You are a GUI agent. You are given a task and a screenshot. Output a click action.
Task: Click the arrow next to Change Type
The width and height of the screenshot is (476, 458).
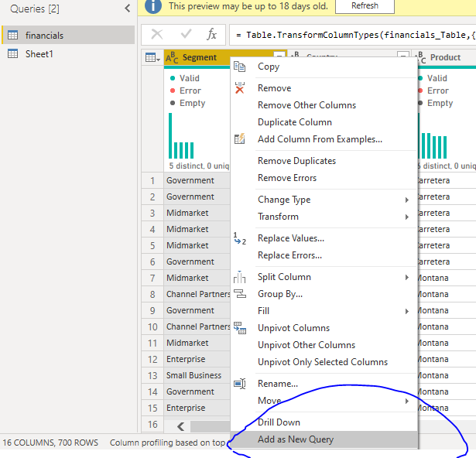(x=407, y=200)
